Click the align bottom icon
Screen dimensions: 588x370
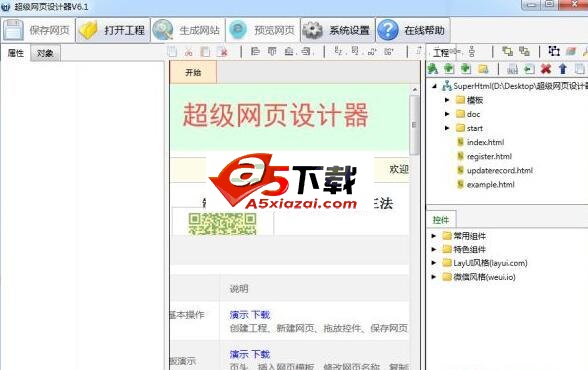pyautogui.click(x=289, y=51)
